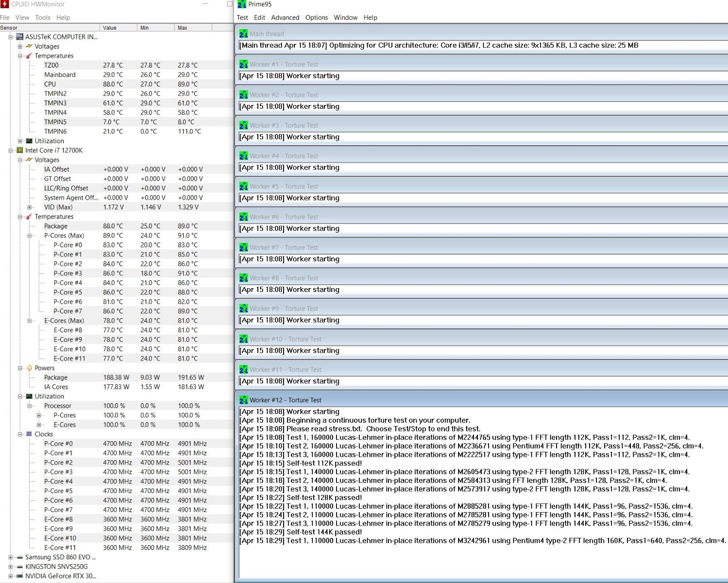Click the Worker #7 Torture Test window icon

pyautogui.click(x=243, y=248)
